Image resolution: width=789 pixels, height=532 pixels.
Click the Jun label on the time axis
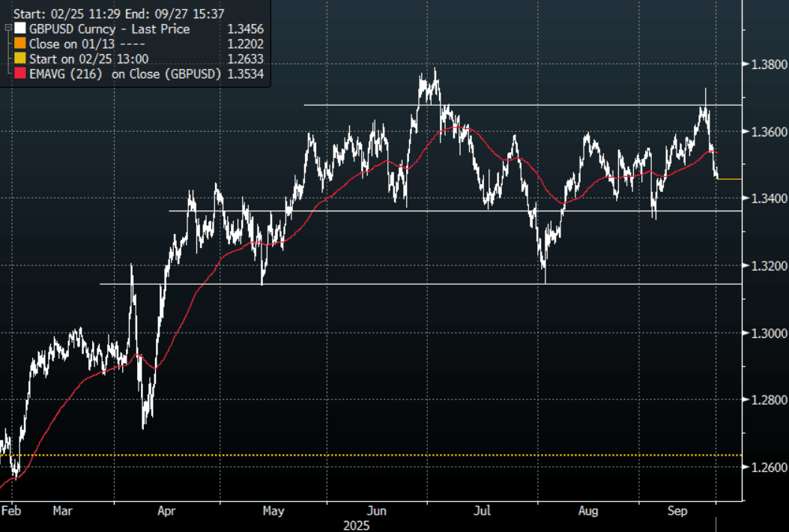click(x=378, y=511)
